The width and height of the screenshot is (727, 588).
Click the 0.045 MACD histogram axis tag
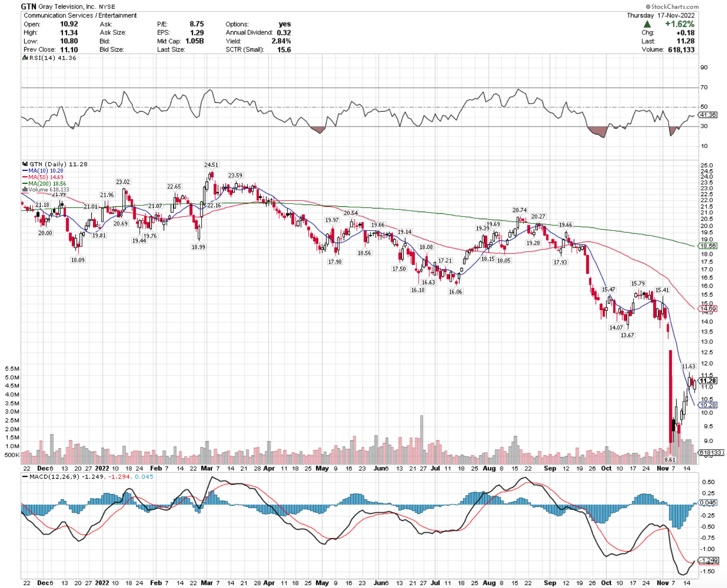pos(708,502)
